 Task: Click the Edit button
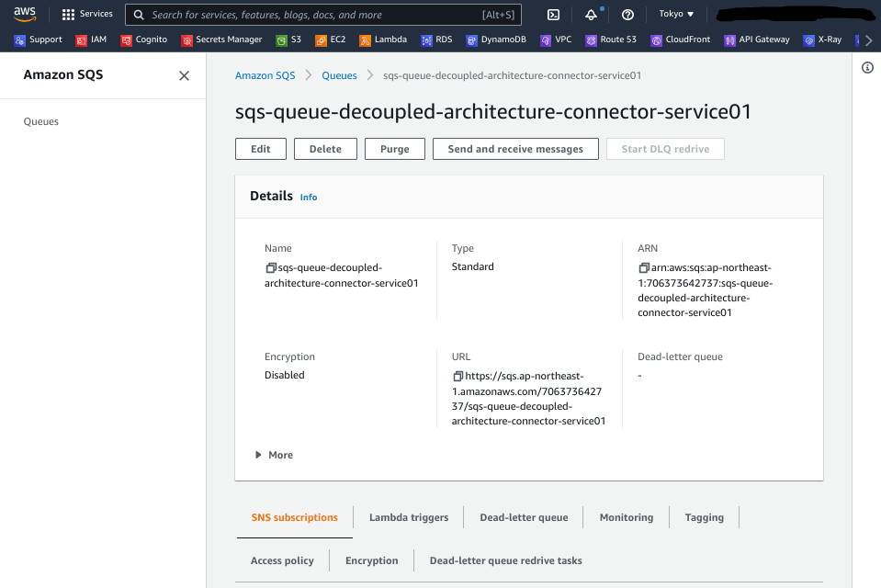click(x=261, y=149)
